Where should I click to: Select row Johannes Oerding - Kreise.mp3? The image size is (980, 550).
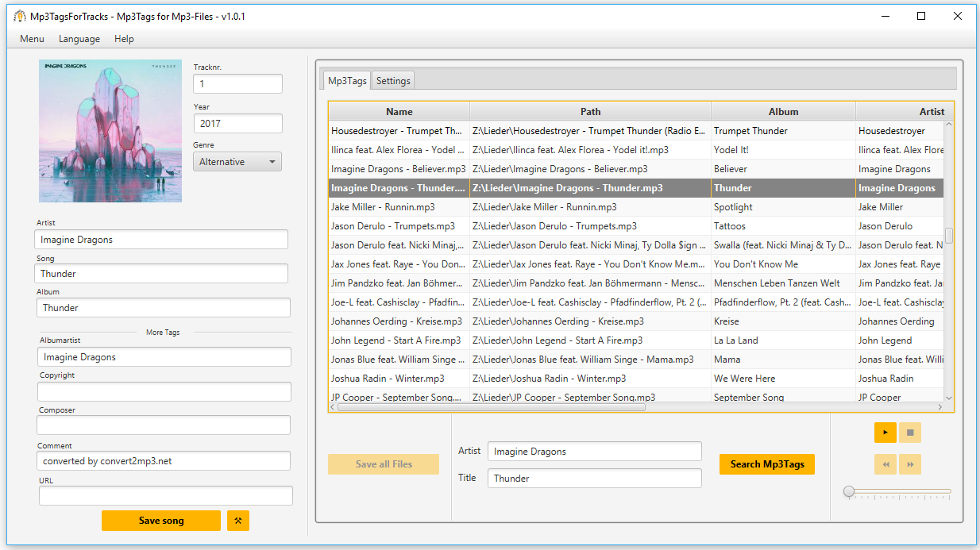(636, 321)
